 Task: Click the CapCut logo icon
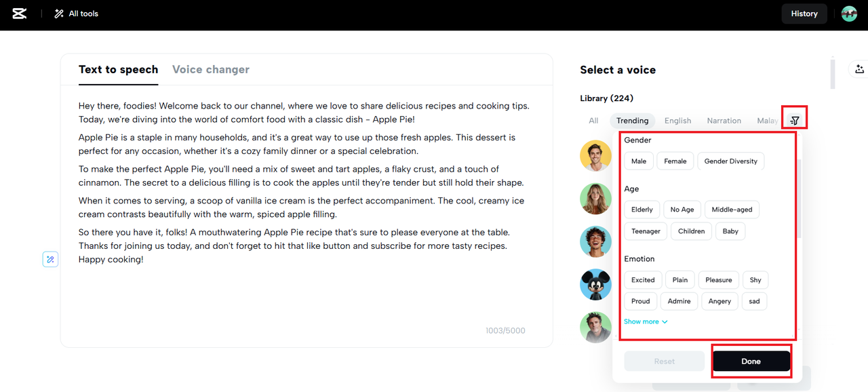(x=20, y=14)
